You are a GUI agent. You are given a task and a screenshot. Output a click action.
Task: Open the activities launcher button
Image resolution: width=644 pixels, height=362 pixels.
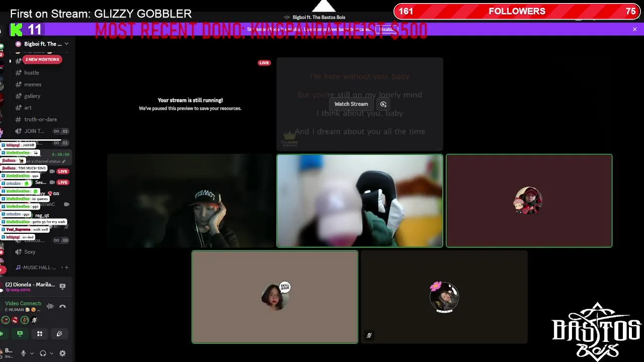[40, 333]
